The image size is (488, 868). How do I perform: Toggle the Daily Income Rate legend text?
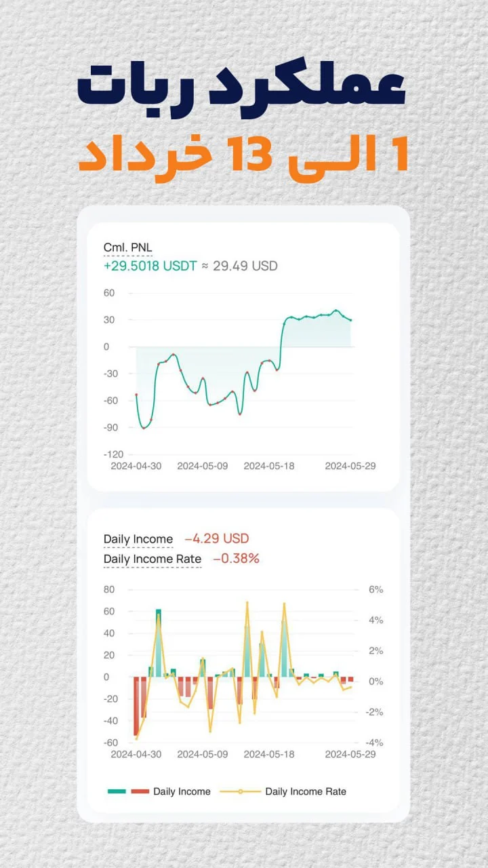(x=305, y=791)
